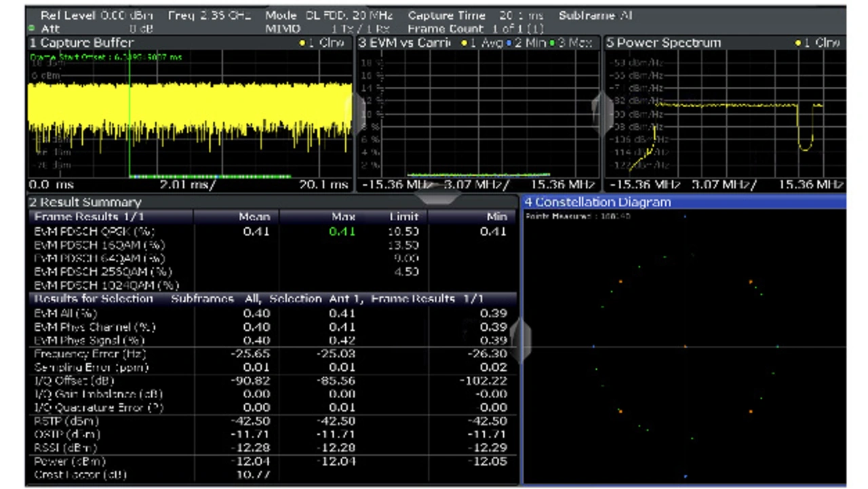Click the green dot beside Att

tap(32, 28)
